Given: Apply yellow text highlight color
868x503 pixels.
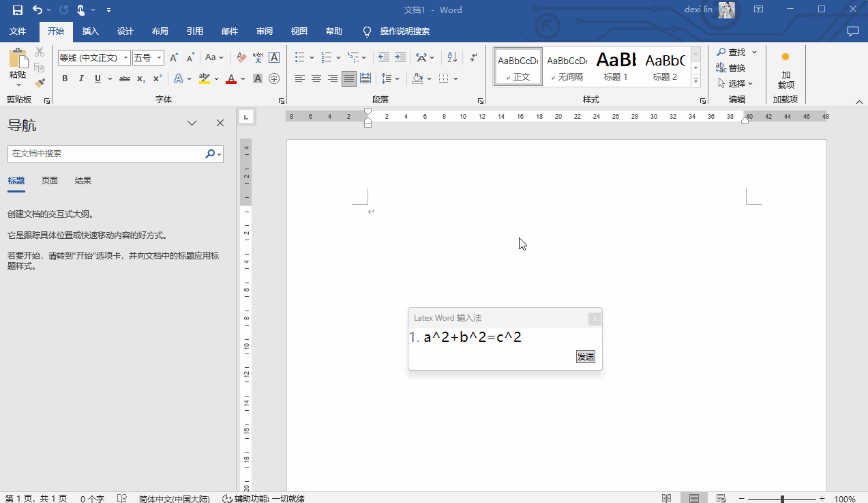Looking at the screenshot, I should pyautogui.click(x=205, y=79).
